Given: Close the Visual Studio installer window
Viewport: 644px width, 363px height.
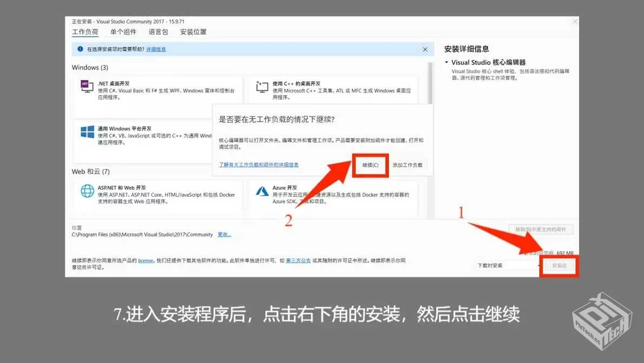Looking at the screenshot, I should click(575, 21).
